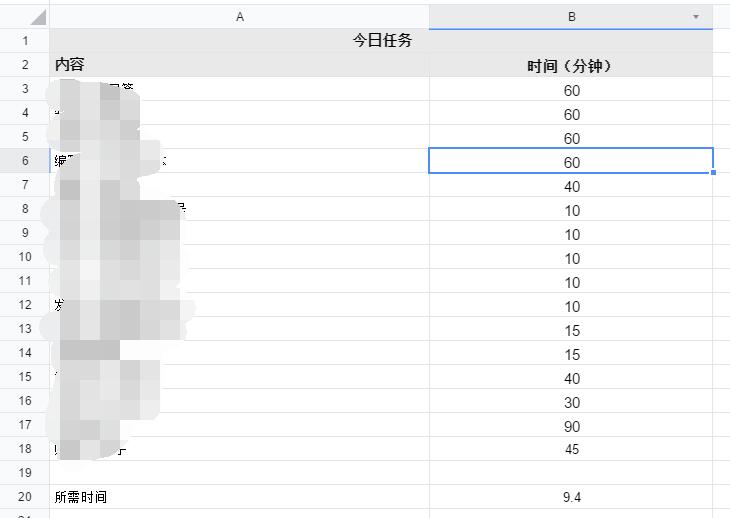The height and width of the screenshot is (518, 730).
Task: Click the value 40 in row 7
Action: click(x=571, y=185)
